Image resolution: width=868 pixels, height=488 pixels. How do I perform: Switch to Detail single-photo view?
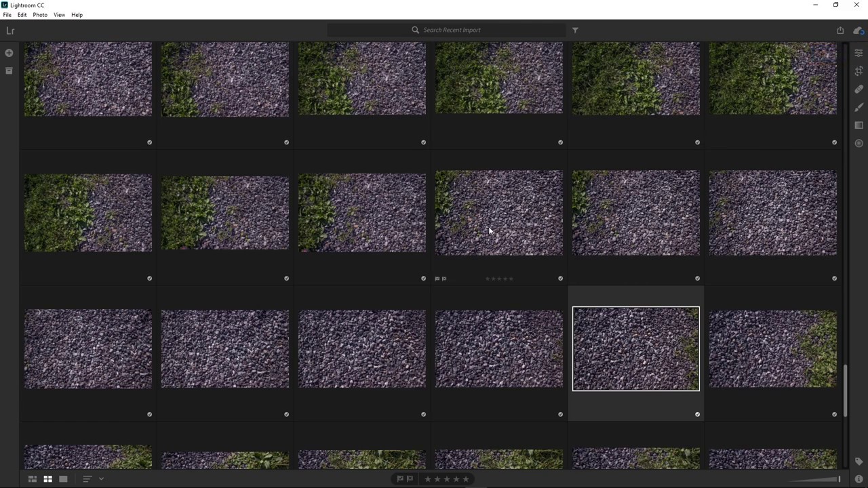pyautogui.click(x=63, y=479)
